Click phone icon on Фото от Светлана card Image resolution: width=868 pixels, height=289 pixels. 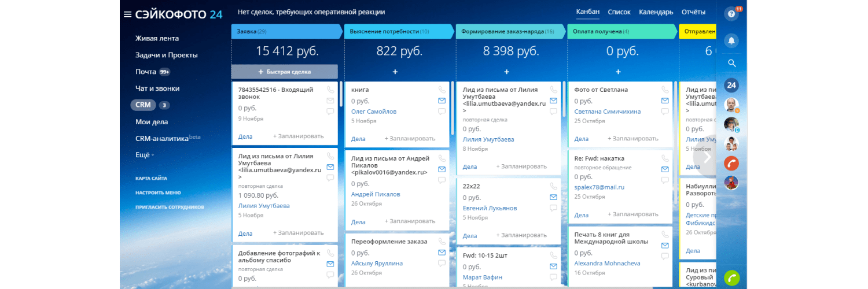tap(665, 90)
